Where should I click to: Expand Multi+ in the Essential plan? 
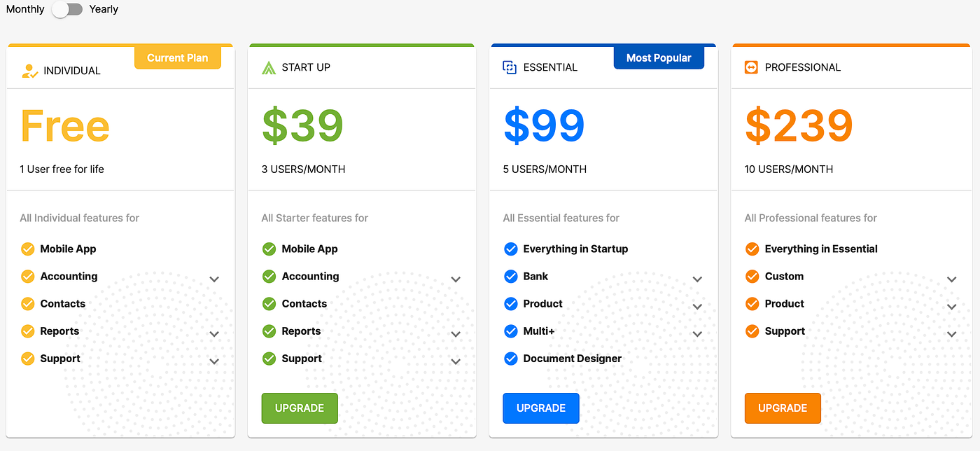coord(697,334)
